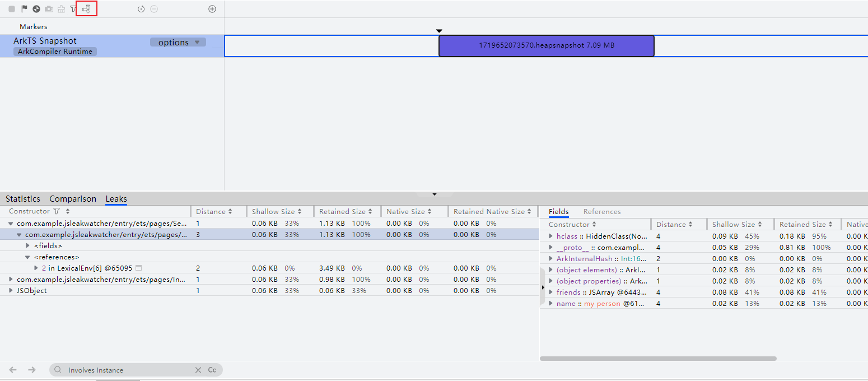This screenshot has width=868, height=381.
Task: Click the detail pane horizontal scrollbar
Action: [x=658, y=358]
